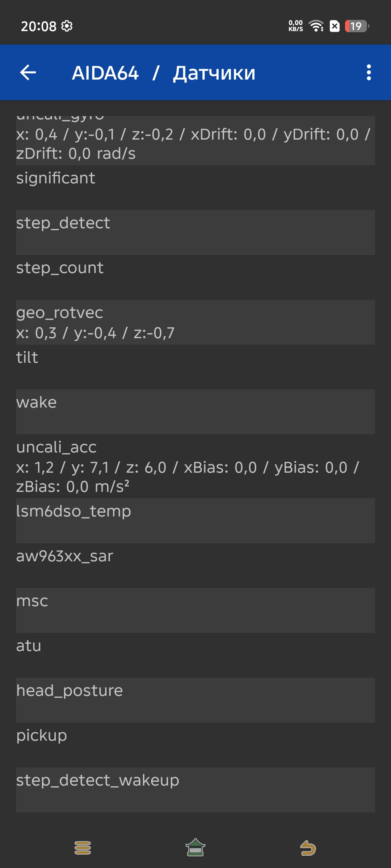Tap the Wi-Fi status icon
The image size is (391, 868).
pyautogui.click(x=316, y=26)
